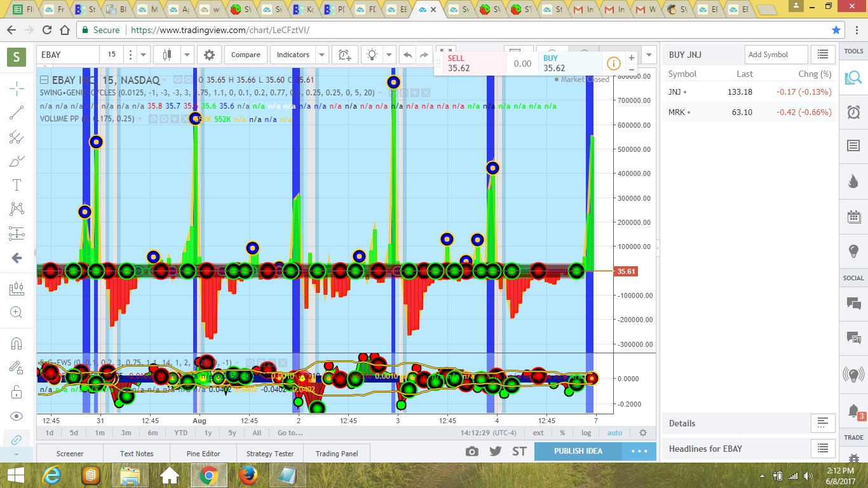Open the Text Notes tab

click(137, 453)
